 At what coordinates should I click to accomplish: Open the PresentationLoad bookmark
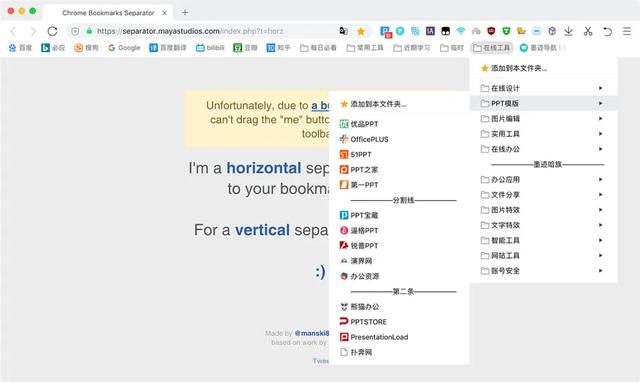(399, 337)
